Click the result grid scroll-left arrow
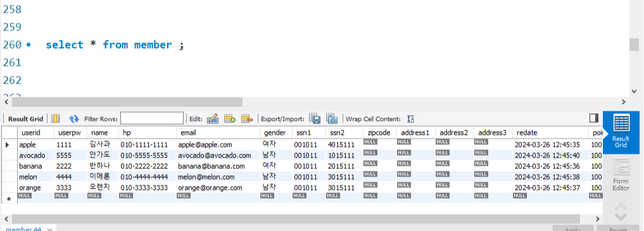Screen dimensions: 644x231 coord(6,219)
